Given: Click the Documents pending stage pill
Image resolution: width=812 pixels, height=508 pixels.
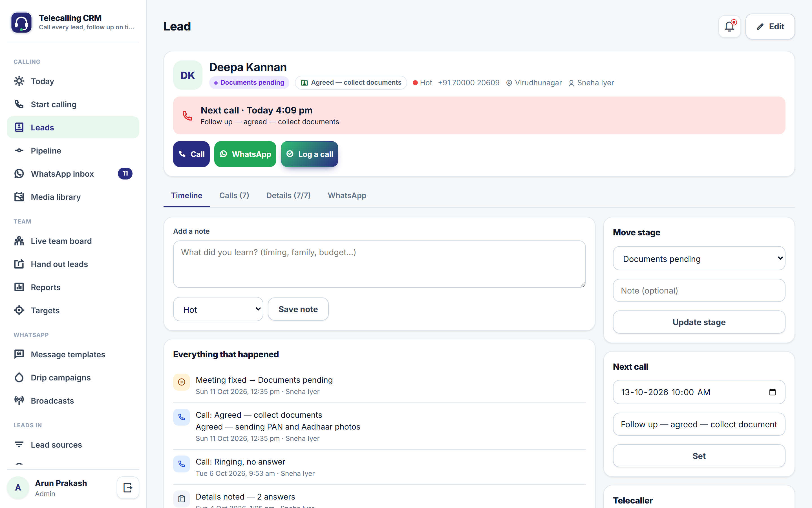Looking at the screenshot, I should click(249, 83).
